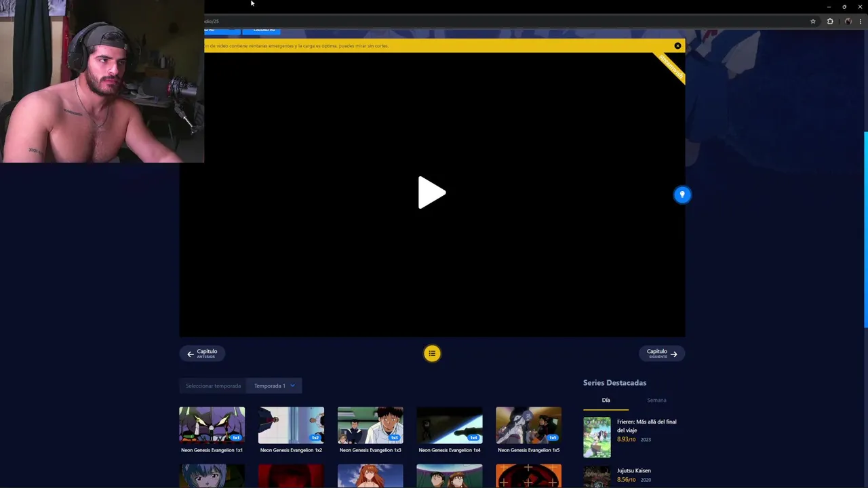Close the yellow notice banner
Viewport: 868px width, 488px height.
click(x=677, y=45)
